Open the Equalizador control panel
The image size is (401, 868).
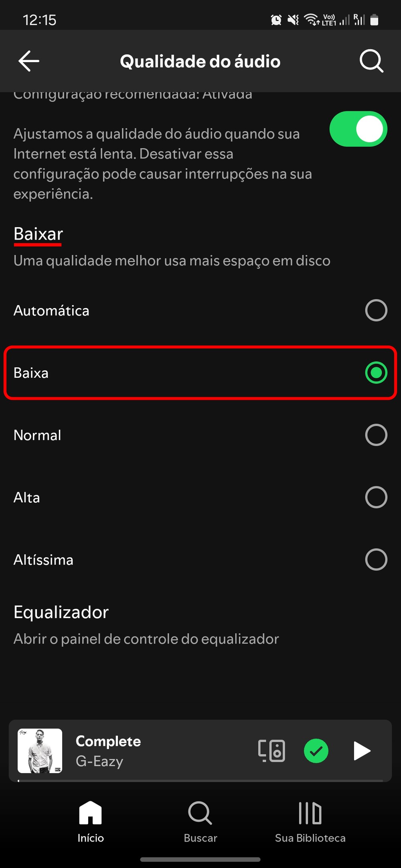pyautogui.click(x=146, y=625)
